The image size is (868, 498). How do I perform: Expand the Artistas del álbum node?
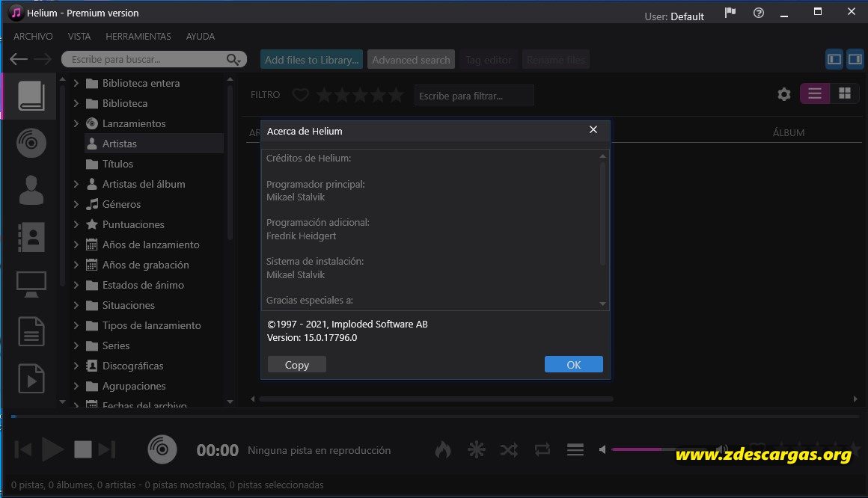click(76, 184)
